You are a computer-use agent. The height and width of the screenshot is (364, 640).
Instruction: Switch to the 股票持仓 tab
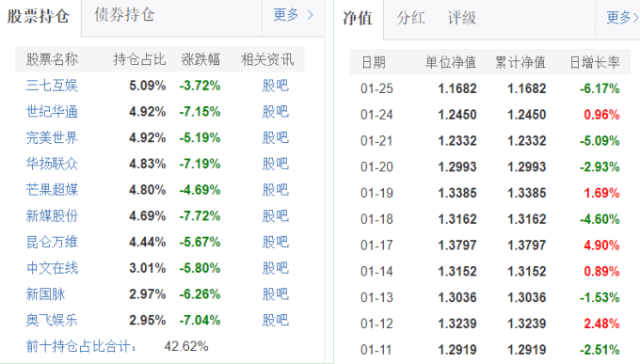[38, 16]
